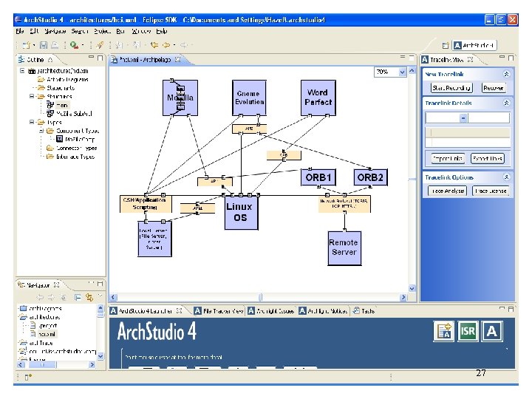The height and width of the screenshot is (399, 532).
Task: Open the ISR icon in ArchStudio launcher
Action: tap(468, 331)
